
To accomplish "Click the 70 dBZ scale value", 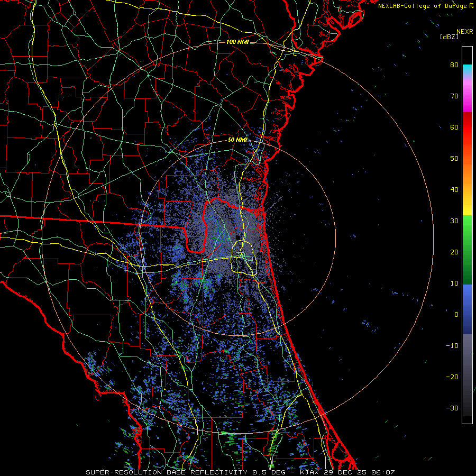I will point(454,96).
